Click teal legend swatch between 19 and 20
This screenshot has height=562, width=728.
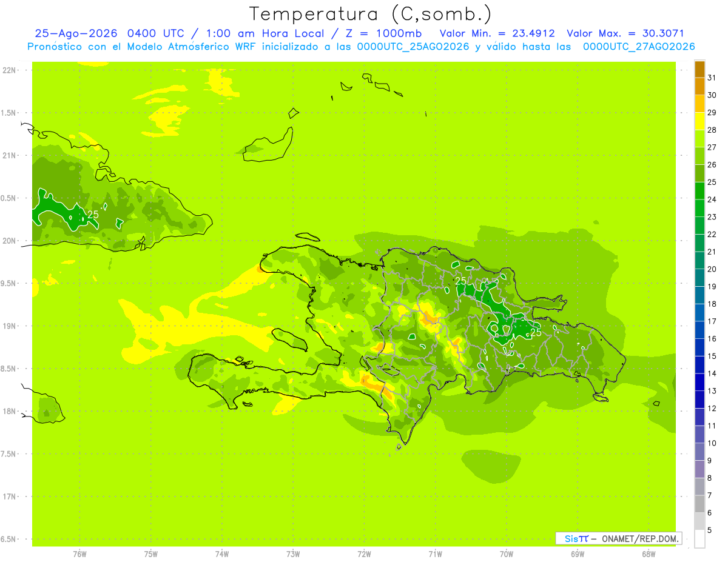[x=699, y=278]
